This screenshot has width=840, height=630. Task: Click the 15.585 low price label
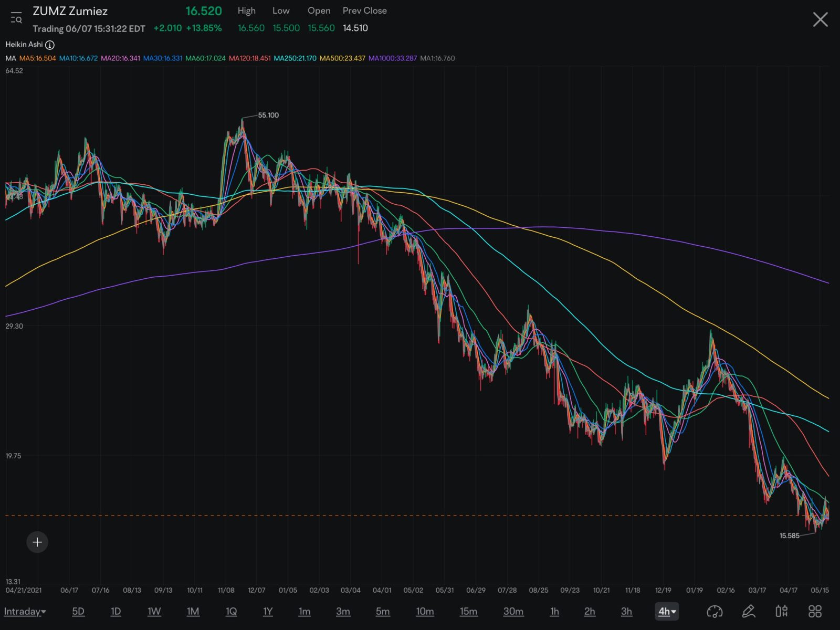pyautogui.click(x=789, y=536)
